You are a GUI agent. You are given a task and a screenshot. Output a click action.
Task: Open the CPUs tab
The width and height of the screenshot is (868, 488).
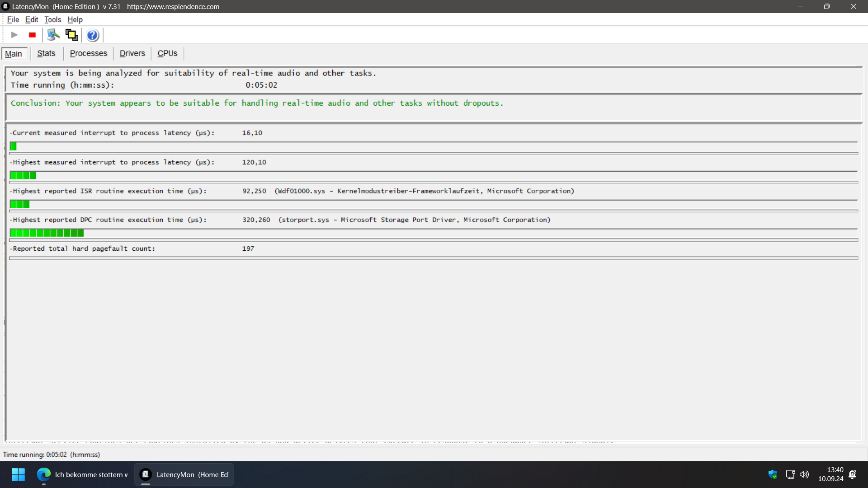[x=167, y=53]
